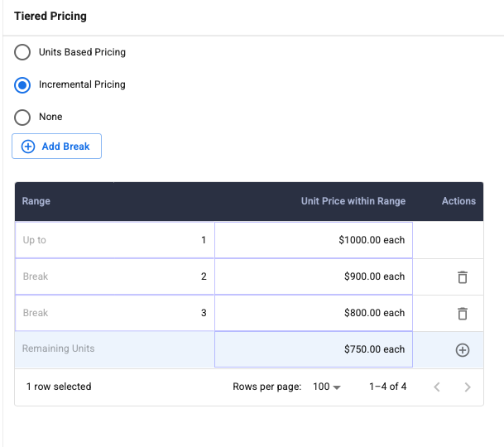Edit the second Break quantity field

[114, 313]
